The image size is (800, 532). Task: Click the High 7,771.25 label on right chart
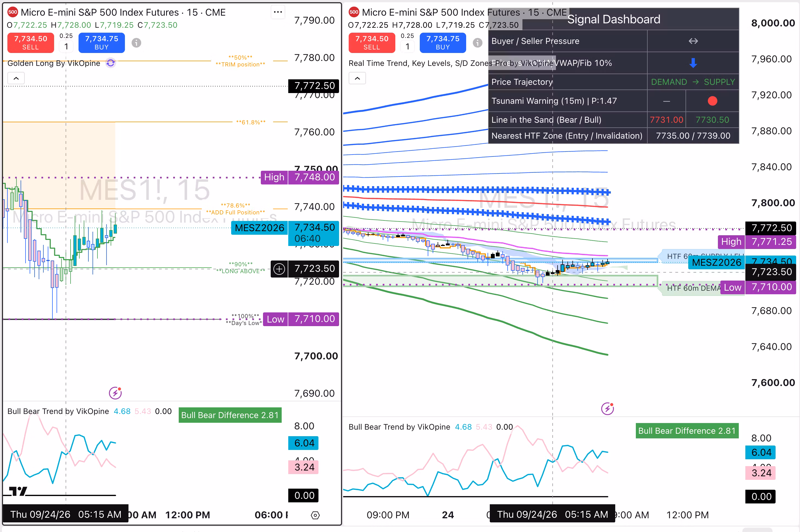(x=757, y=242)
